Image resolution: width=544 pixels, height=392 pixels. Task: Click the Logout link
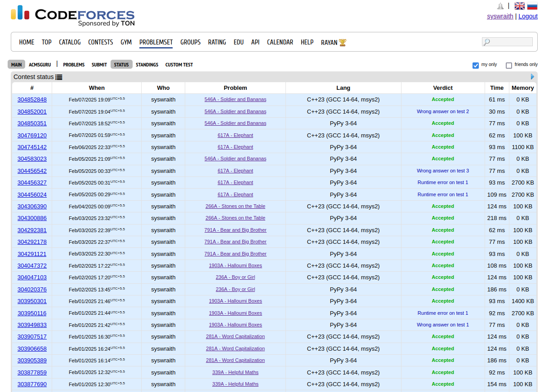pos(528,16)
